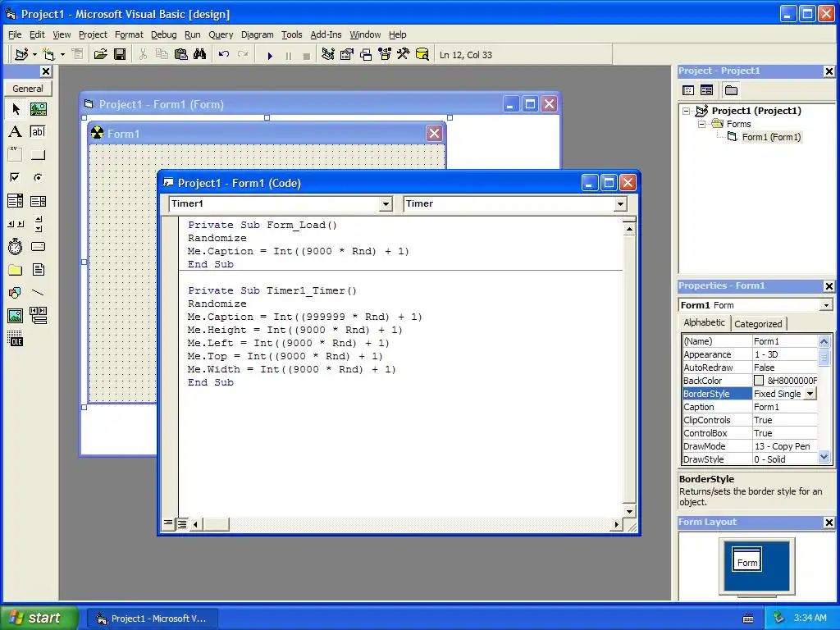Image resolution: width=840 pixels, height=630 pixels.
Task: Toggle Folders in the Project Explorer
Action: click(731, 90)
